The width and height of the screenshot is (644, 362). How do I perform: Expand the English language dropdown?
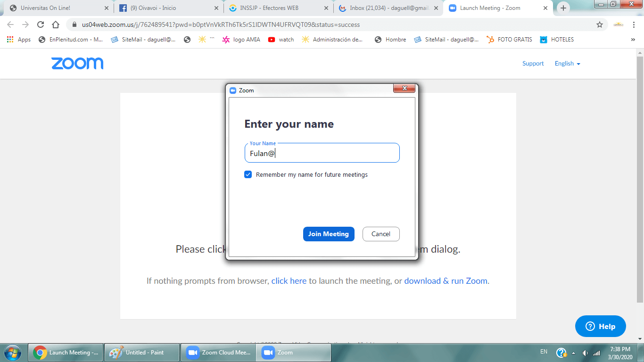[567, 64]
